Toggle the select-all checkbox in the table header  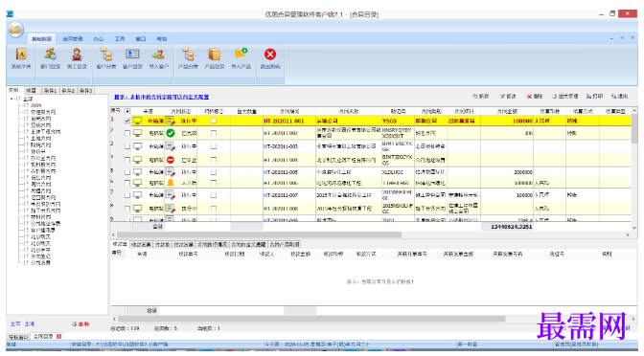coord(127,111)
